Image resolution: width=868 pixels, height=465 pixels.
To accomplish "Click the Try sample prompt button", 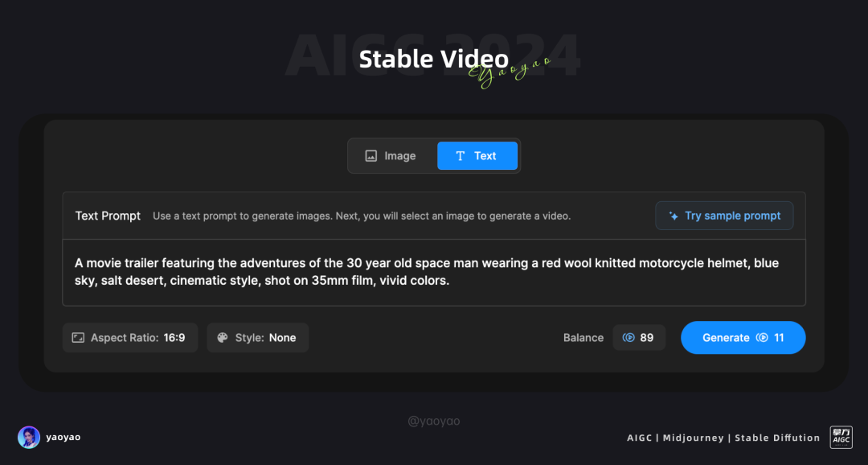I will tap(724, 216).
